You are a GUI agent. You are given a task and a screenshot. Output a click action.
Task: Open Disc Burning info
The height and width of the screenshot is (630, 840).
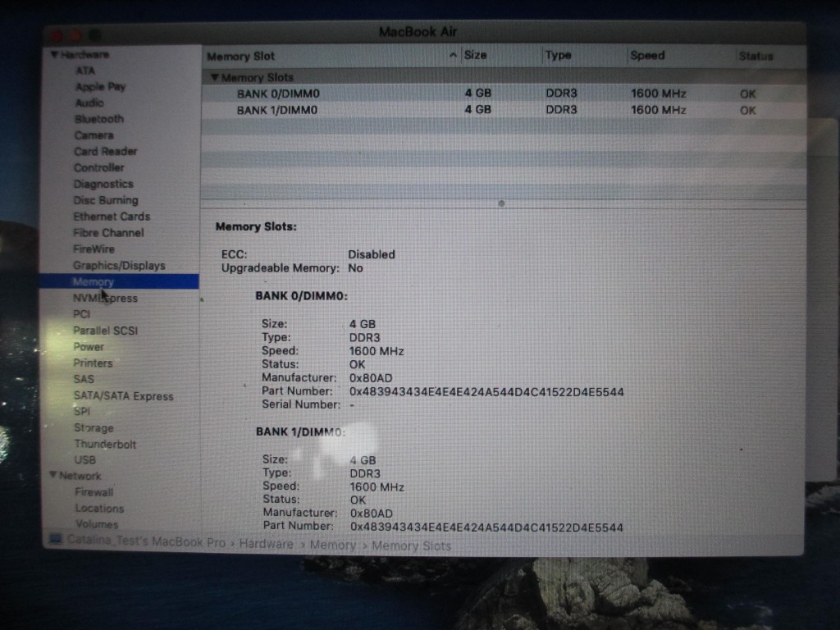pos(106,200)
